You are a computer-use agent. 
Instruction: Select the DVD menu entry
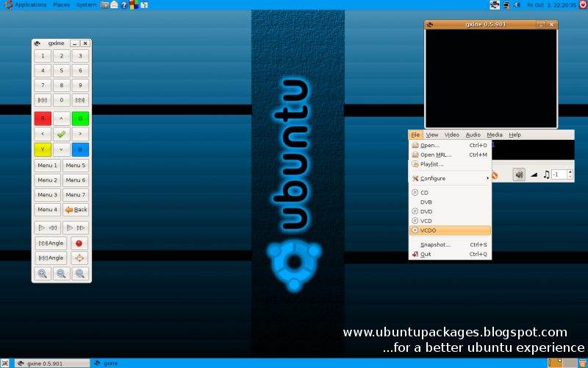click(450, 211)
